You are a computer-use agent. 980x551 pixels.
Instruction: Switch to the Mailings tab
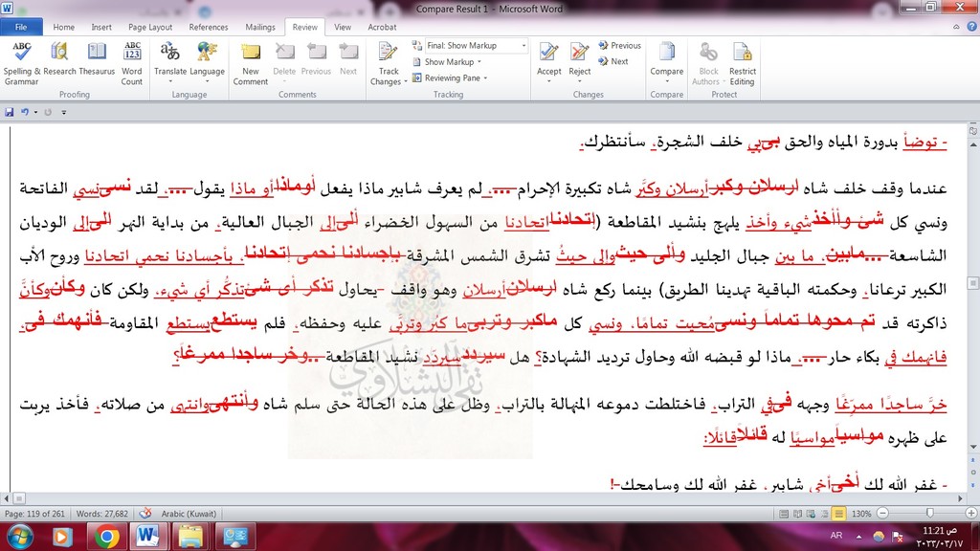pyautogui.click(x=260, y=27)
